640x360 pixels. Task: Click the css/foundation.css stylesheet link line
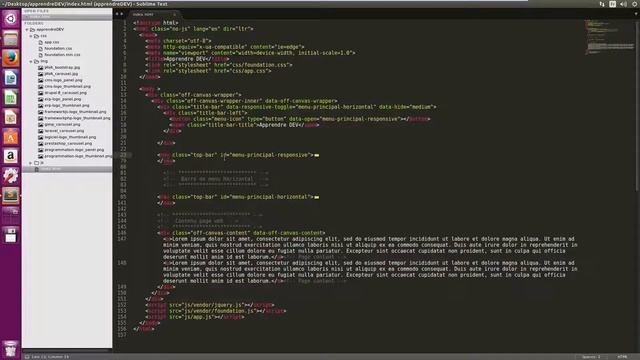219,65
